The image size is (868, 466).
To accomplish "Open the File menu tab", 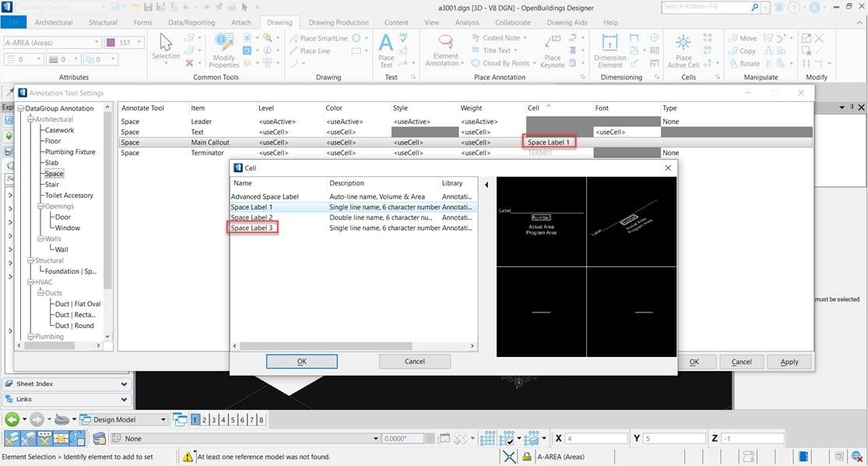I will [x=13, y=22].
